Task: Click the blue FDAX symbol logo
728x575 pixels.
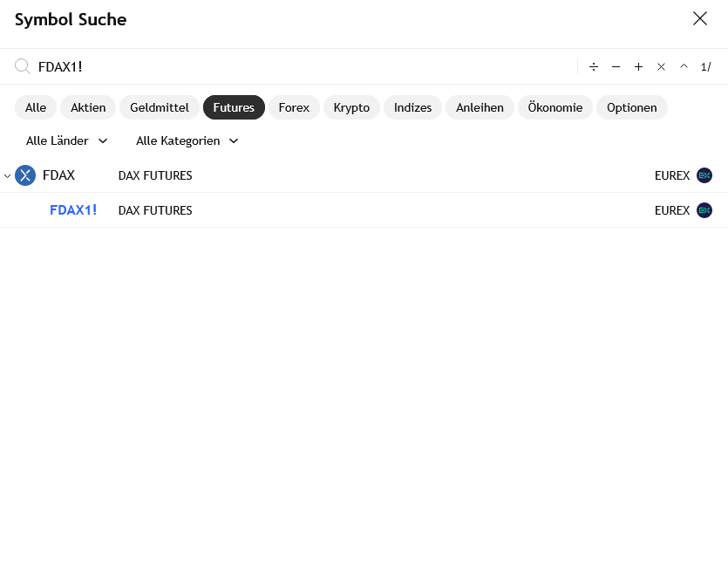Action: click(25, 175)
